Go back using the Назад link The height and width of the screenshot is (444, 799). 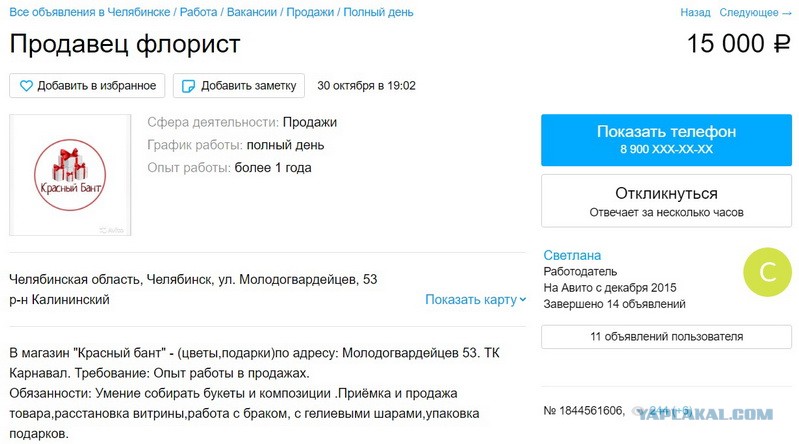coord(695,12)
